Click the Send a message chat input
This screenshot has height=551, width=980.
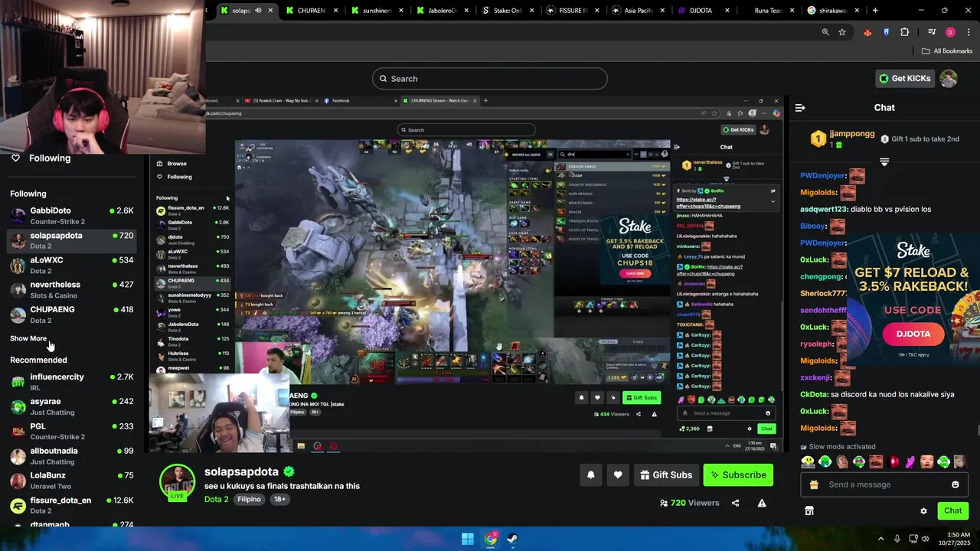(884, 484)
